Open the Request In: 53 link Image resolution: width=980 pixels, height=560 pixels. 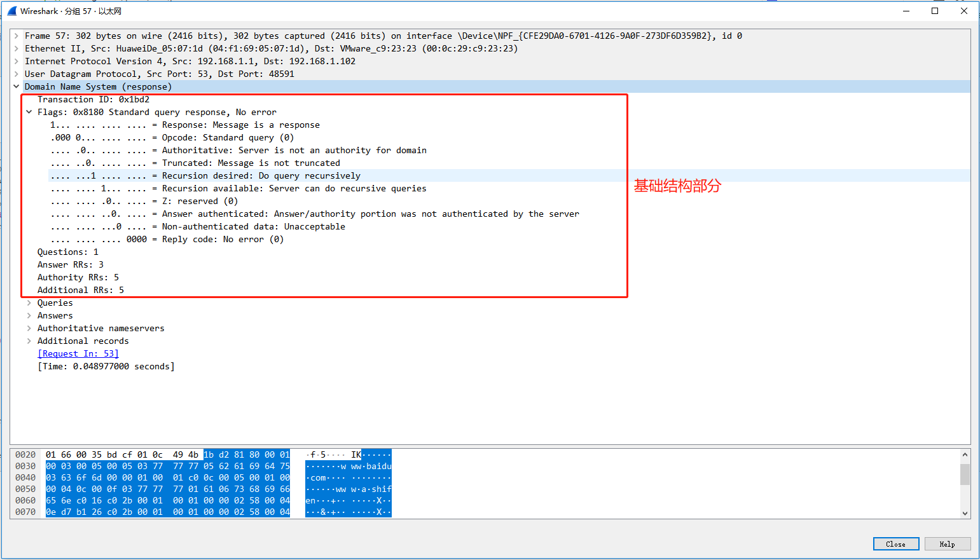[x=78, y=354]
